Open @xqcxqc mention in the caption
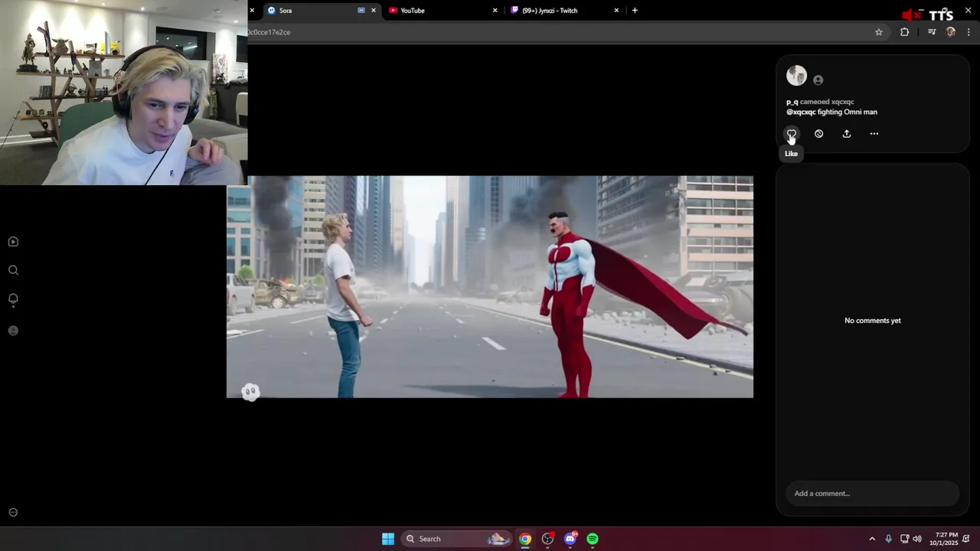Screen dimensions: 980x551 801,112
